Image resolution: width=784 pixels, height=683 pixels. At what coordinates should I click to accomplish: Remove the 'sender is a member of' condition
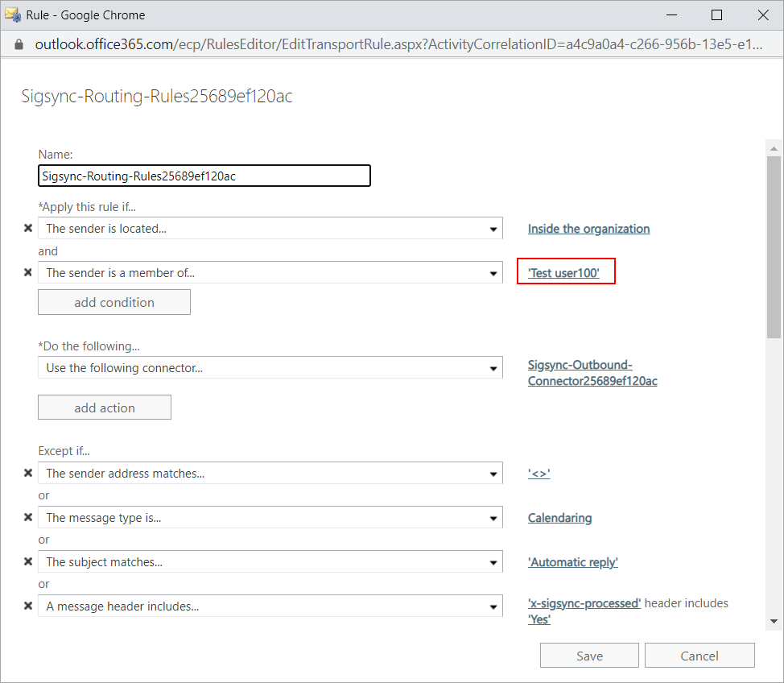[x=28, y=273]
